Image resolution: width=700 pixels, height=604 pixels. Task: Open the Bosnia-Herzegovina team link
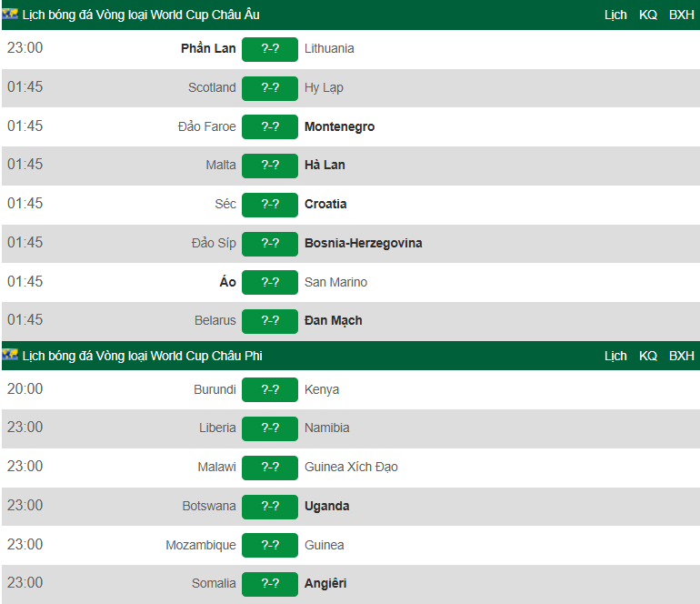[x=363, y=243]
